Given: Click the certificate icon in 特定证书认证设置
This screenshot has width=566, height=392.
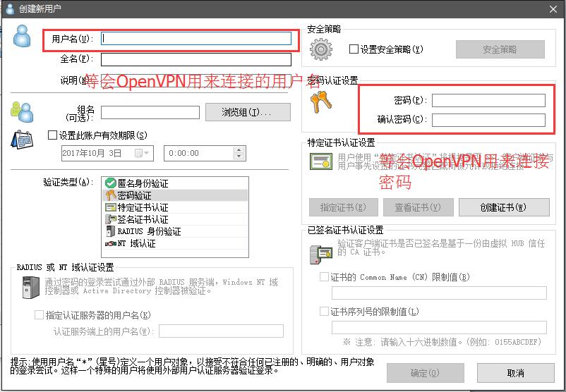Looking at the screenshot, I should click(x=321, y=161).
